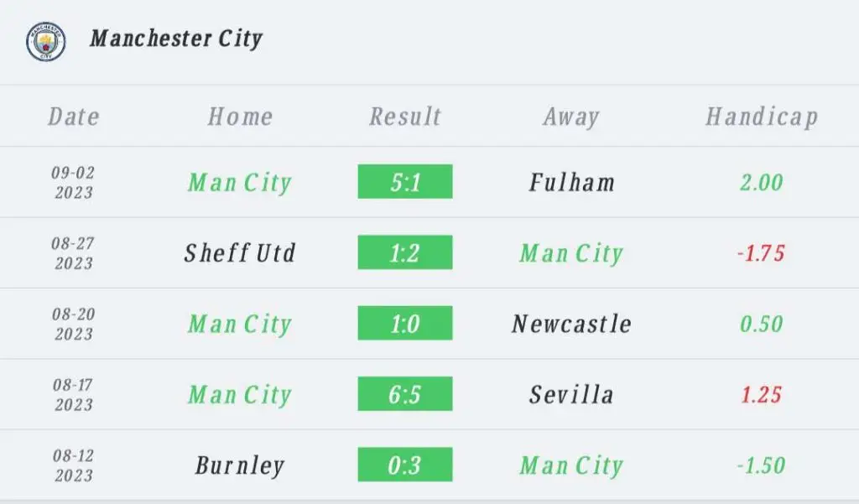Click the Manchester City club crest icon
Viewport: 859px width, 504px height.
coord(46,41)
